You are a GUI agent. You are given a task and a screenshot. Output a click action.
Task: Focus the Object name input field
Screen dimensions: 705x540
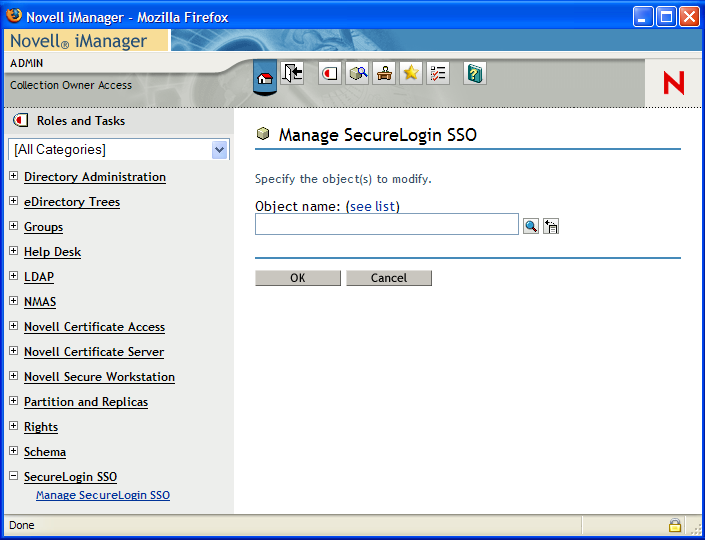(387, 224)
